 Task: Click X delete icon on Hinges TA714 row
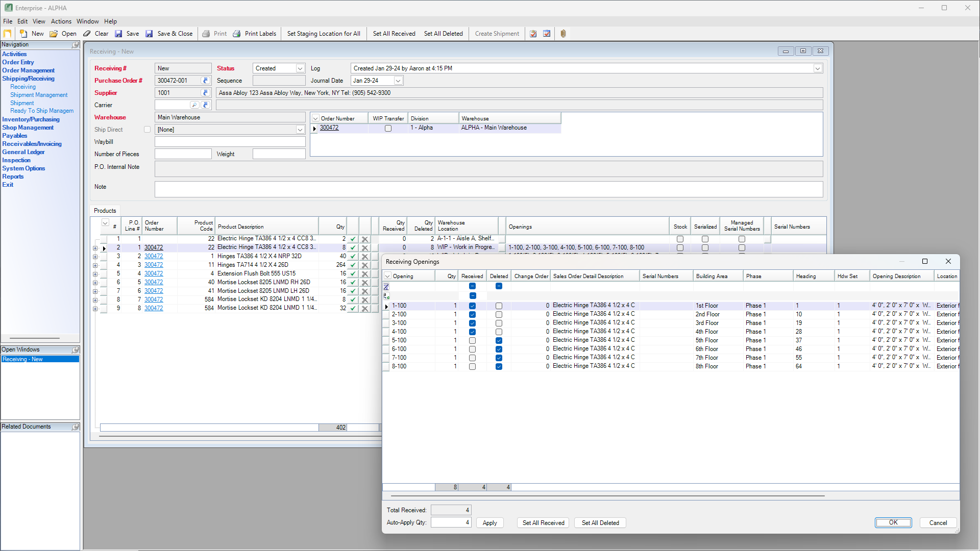[365, 265]
